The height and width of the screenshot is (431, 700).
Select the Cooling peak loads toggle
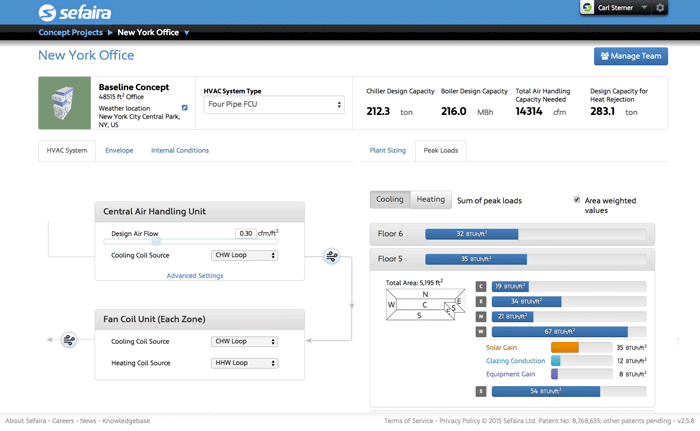pyautogui.click(x=390, y=200)
